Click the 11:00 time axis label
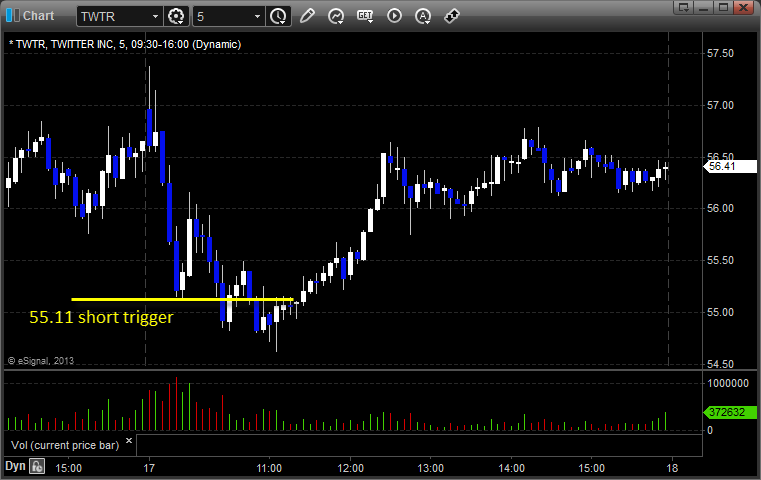 click(269, 468)
